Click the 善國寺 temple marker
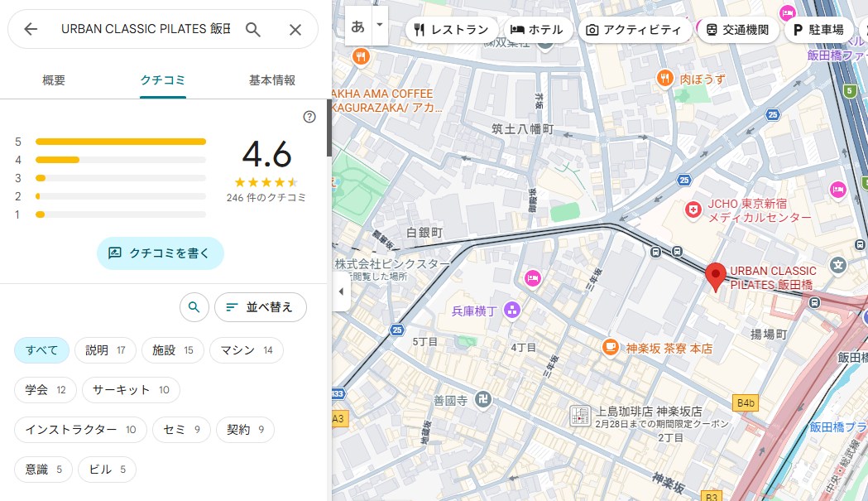This screenshot has width=868, height=501. pos(484,399)
